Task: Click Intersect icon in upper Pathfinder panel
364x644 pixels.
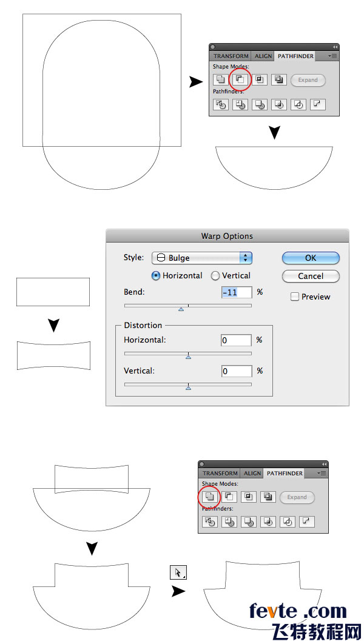Action: click(260, 79)
